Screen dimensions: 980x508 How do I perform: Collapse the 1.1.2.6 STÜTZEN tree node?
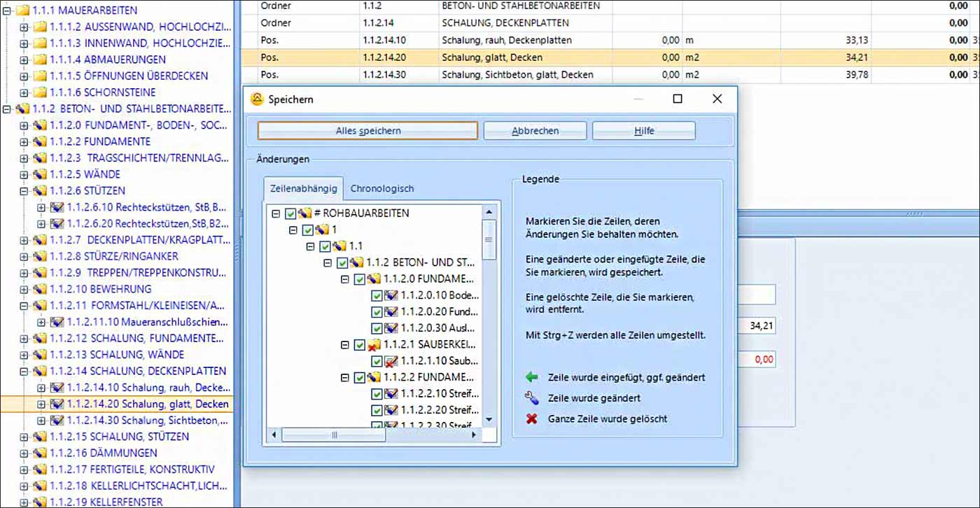pyautogui.click(x=24, y=191)
